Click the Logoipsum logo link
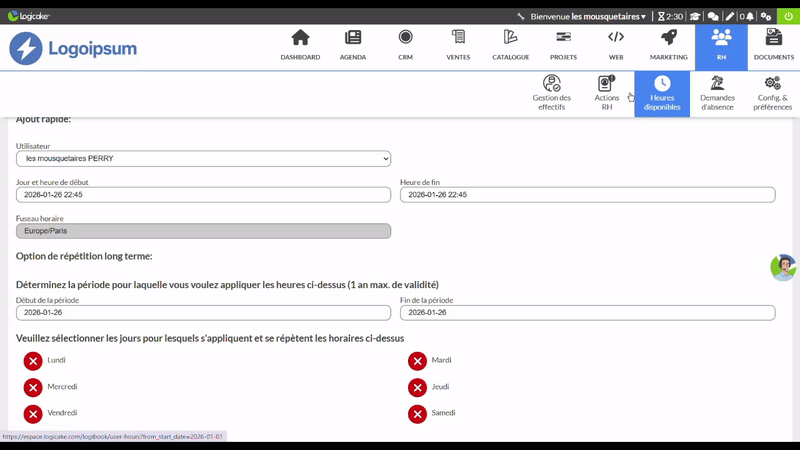 pos(73,49)
